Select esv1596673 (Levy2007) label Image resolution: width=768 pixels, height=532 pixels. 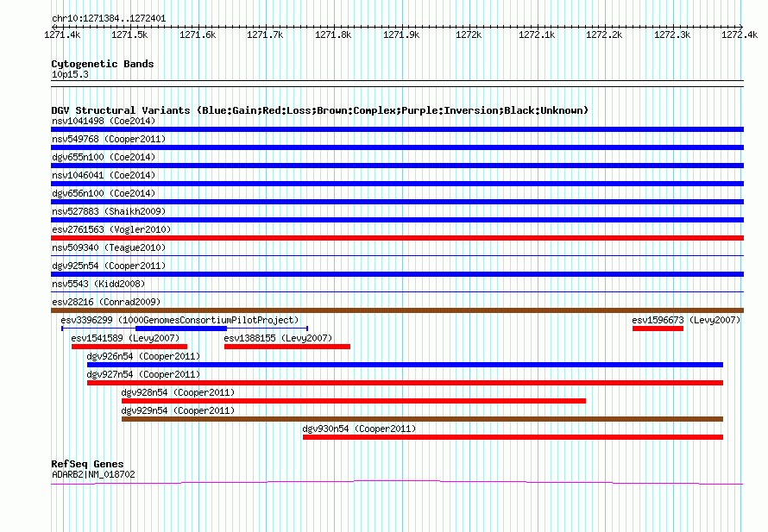click(686, 320)
